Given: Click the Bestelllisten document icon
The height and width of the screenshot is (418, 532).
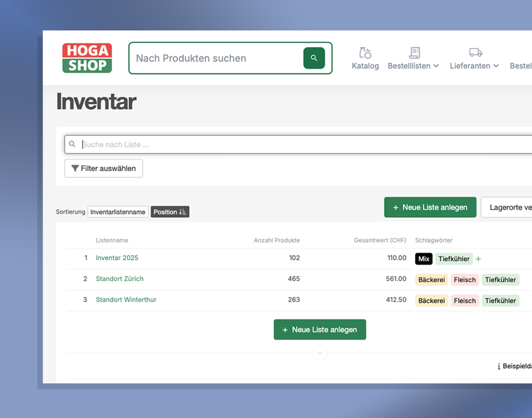Looking at the screenshot, I should point(414,53).
